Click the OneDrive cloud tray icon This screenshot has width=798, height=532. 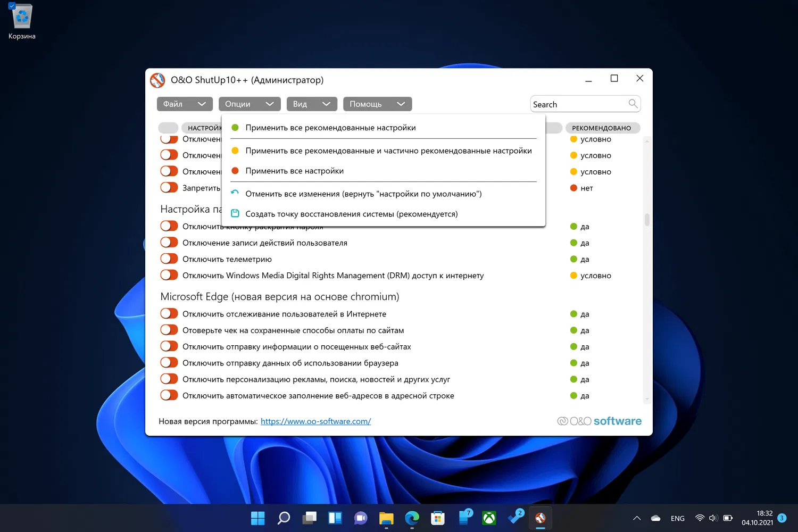point(655,518)
